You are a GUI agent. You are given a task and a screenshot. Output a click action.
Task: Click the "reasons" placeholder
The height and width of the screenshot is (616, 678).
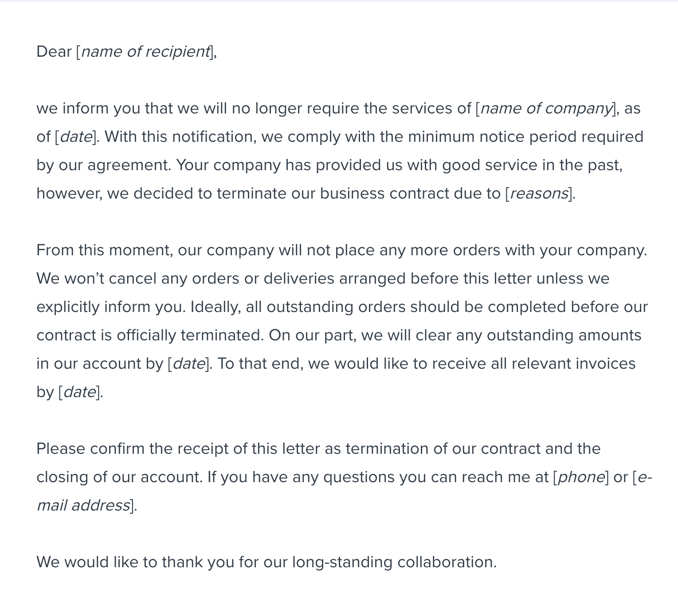tap(539, 194)
